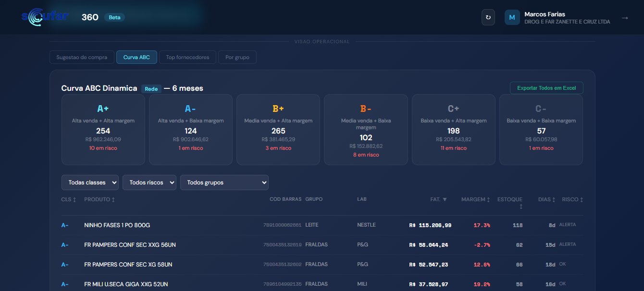Click product FR PAMPERS CONF SEC XG 58UN
The width and height of the screenshot is (644, 291).
point(128,265)
